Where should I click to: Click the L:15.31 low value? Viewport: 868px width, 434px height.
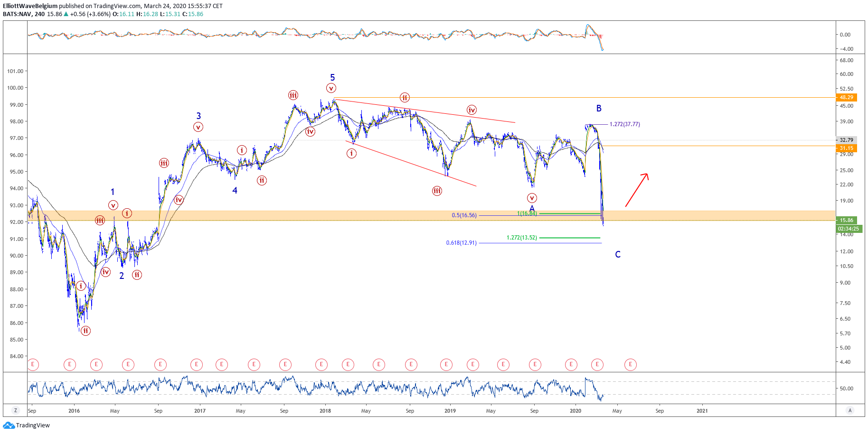pos(170,14)
